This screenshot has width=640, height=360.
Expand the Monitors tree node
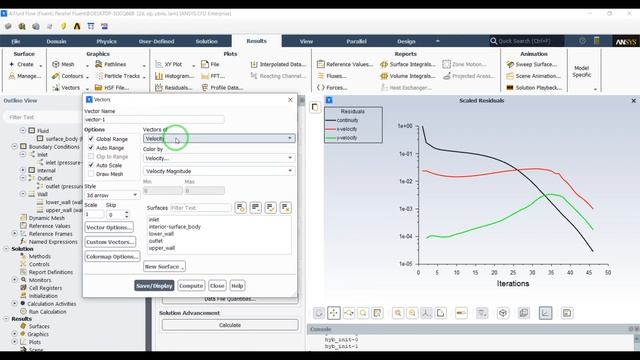click(x=15, y=280)
